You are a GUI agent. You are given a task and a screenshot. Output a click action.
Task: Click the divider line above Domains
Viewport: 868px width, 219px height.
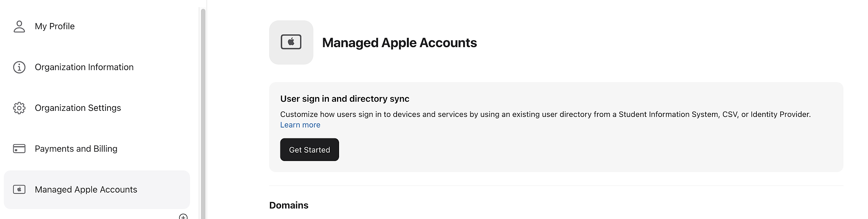pyautogui.click(x=556, y=186)
